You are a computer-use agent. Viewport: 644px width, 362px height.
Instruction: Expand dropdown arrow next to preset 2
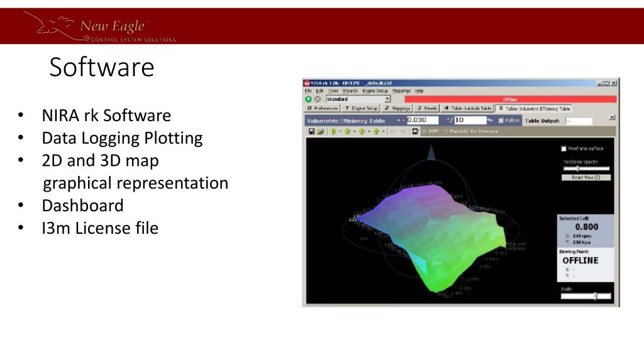(355, 131)
